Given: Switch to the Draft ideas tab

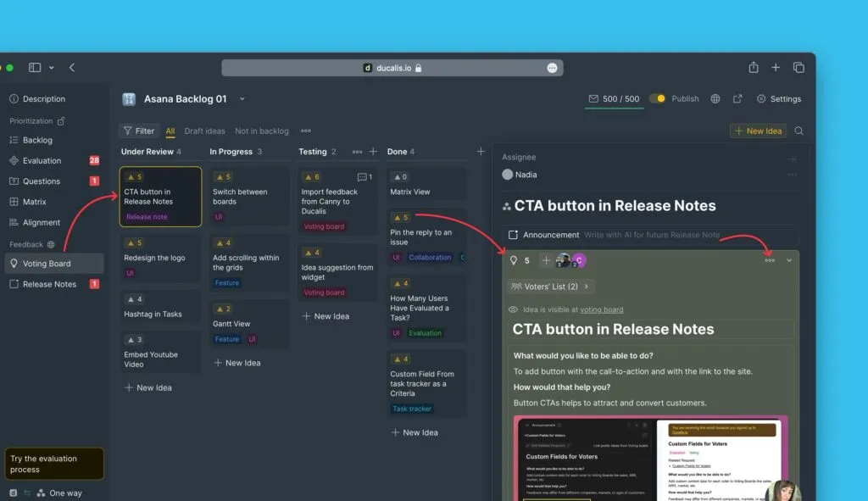Looking at the screenshot, I should tap(204, 131).
